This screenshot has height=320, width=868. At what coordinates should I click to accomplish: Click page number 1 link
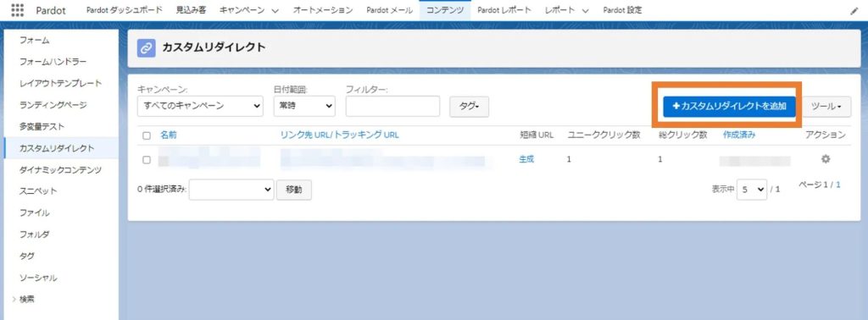[x=838, y=185]
